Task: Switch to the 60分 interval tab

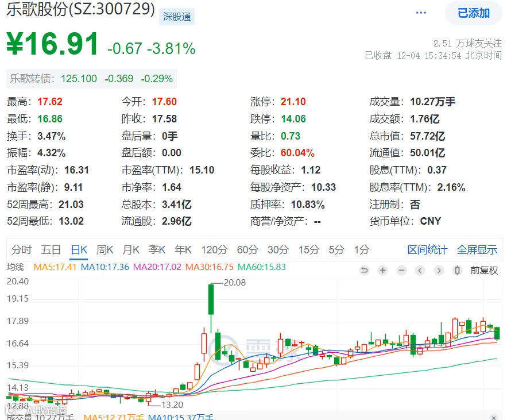Action: pos(247,250)
